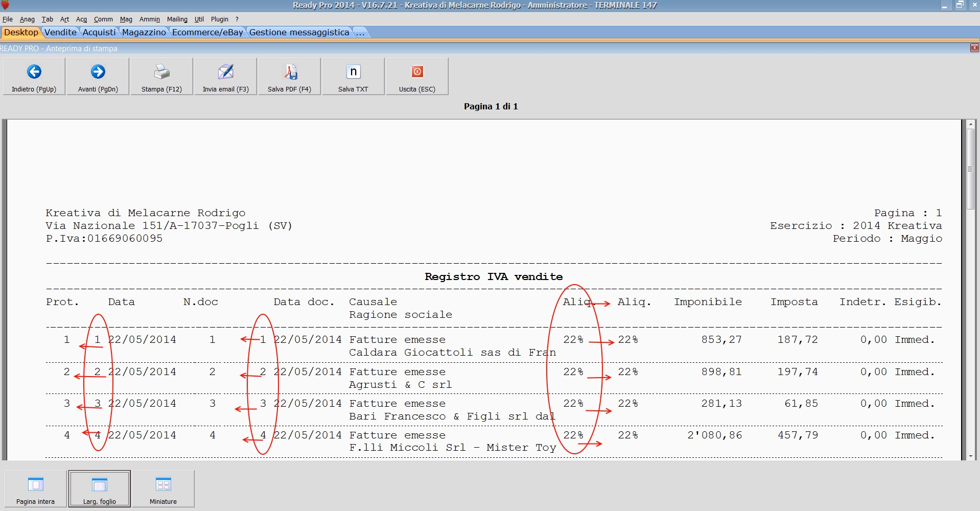Open the Plugin menu
The image size is (980, 511).
[220, 19]
